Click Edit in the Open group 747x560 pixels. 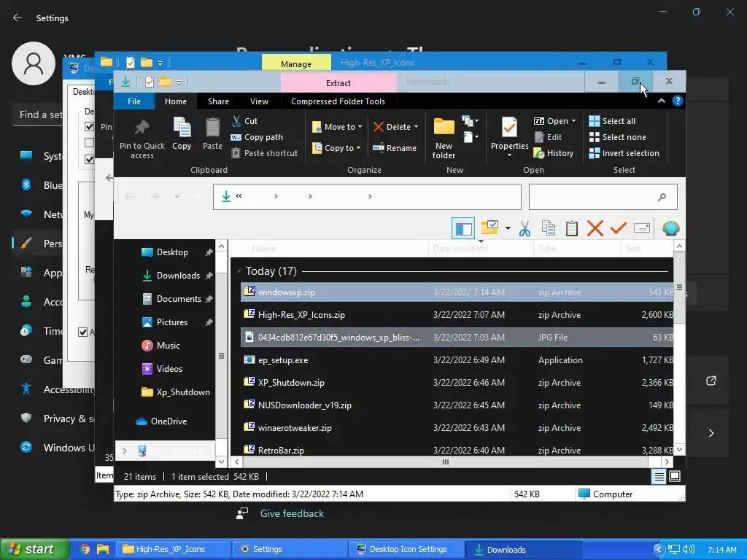[x=548, y=137]
